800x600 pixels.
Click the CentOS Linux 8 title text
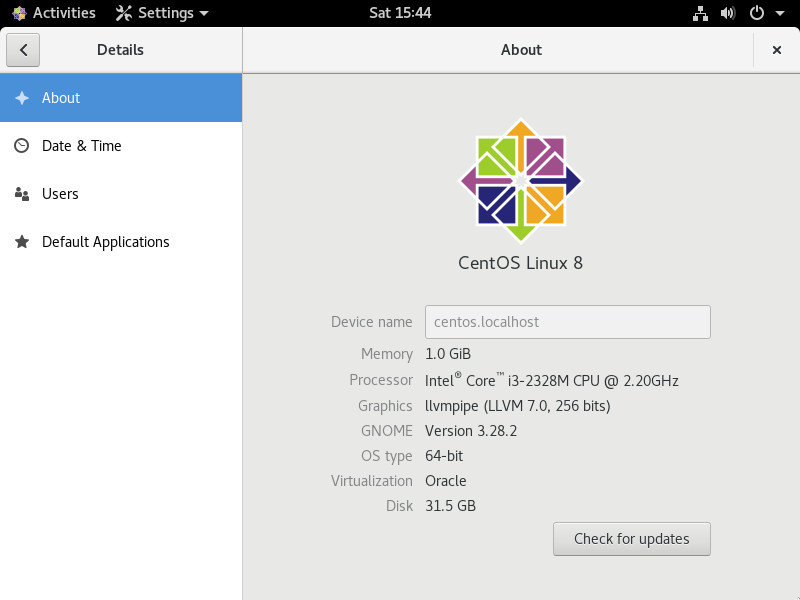tap(520, 263)
